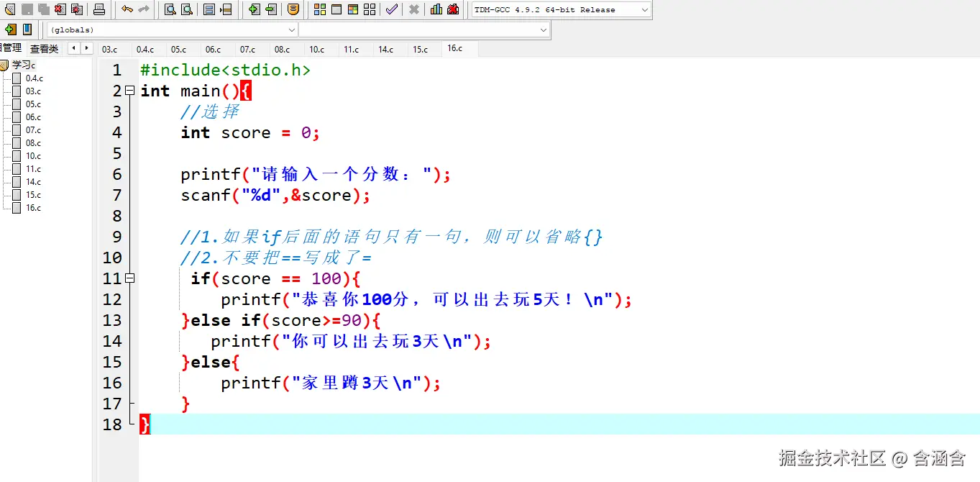The image size is (980, 482).
Task: Switch to the 查看类 sidebar tab
Action: tap(44, 49)
